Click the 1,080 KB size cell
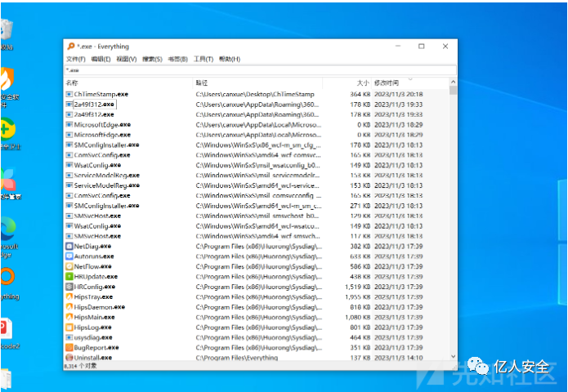 [x=357, y=317]
